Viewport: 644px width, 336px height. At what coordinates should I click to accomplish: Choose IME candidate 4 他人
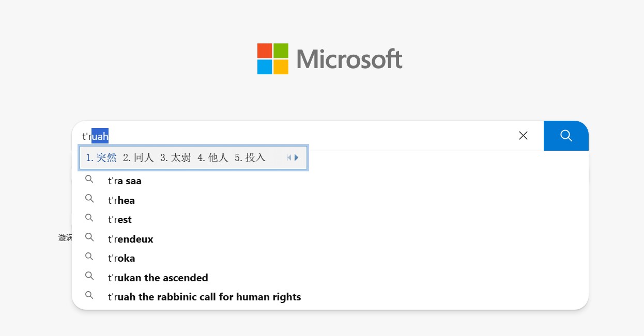[x=213, y=157]
